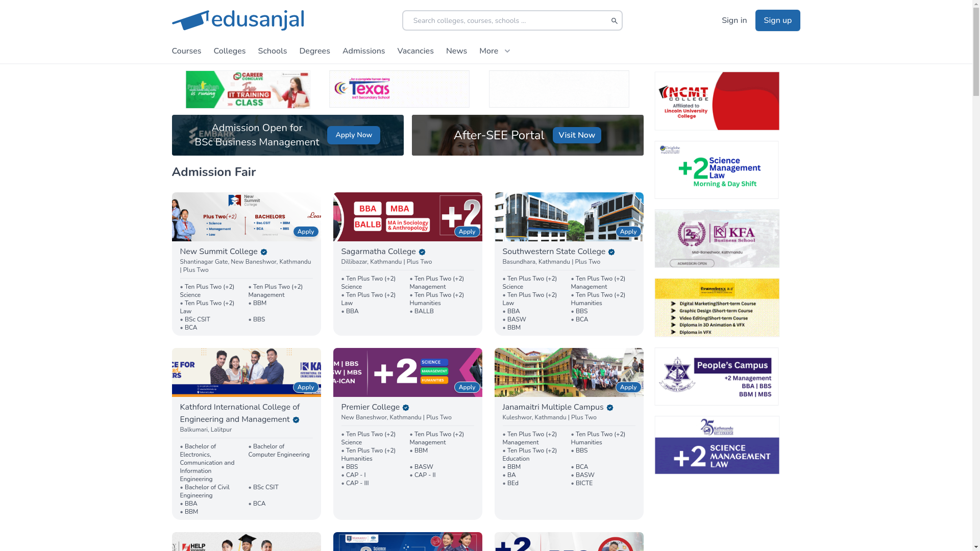Viewport: 980px width, 551px height.
Task: Click the Sagarmatha College BBA MBA banner image
Action: pyautogui.click(x=407, y=217)
